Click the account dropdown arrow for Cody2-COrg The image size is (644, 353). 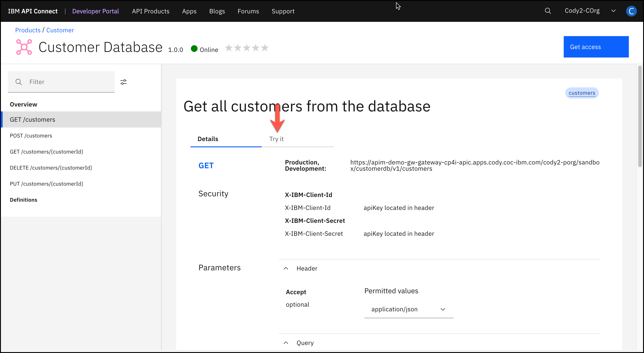(x=613, y=11)
